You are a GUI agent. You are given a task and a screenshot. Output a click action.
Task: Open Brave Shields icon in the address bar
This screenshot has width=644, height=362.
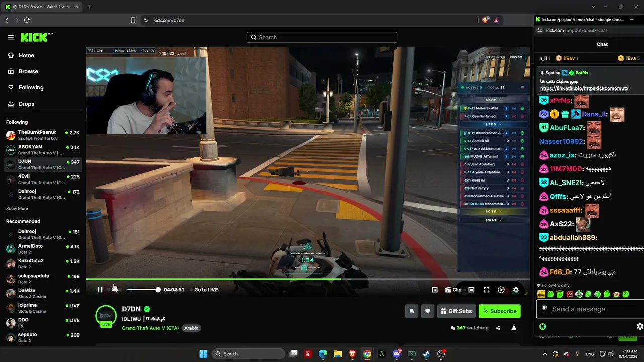[x=485, y=20]
